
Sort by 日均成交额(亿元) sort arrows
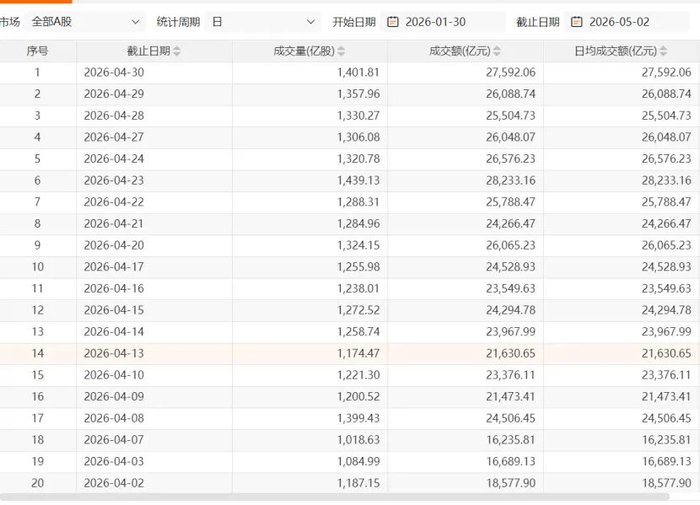pyautogui.click(x=663, y=51)
